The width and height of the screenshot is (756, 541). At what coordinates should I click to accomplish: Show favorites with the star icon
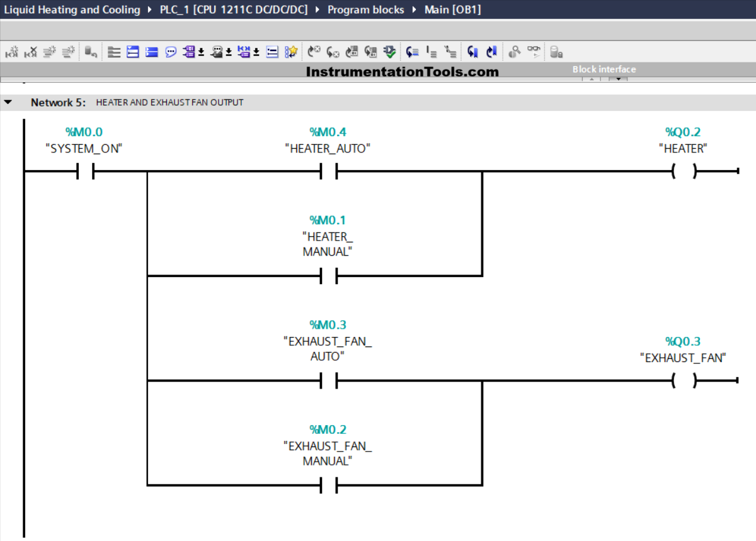[x=291, y=52]
